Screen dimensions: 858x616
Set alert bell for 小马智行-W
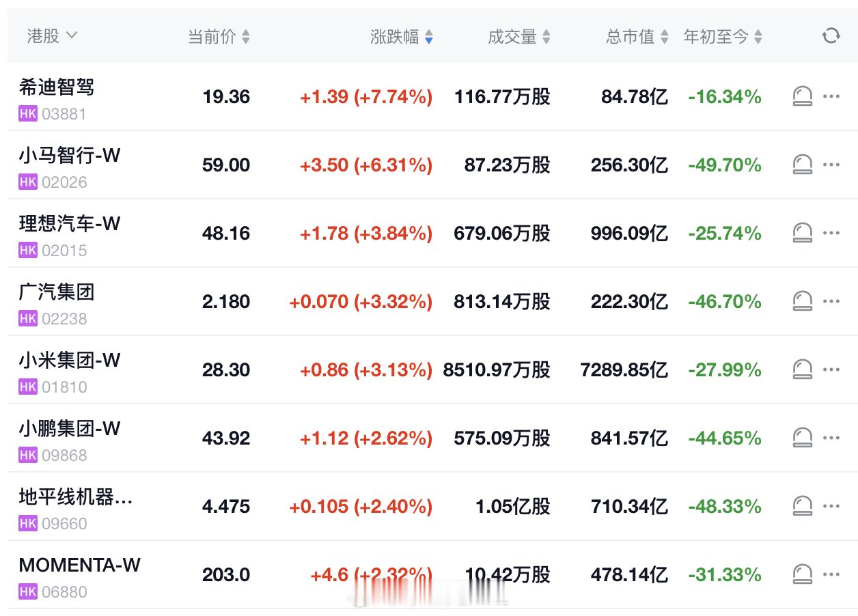(x=803, y=165)
